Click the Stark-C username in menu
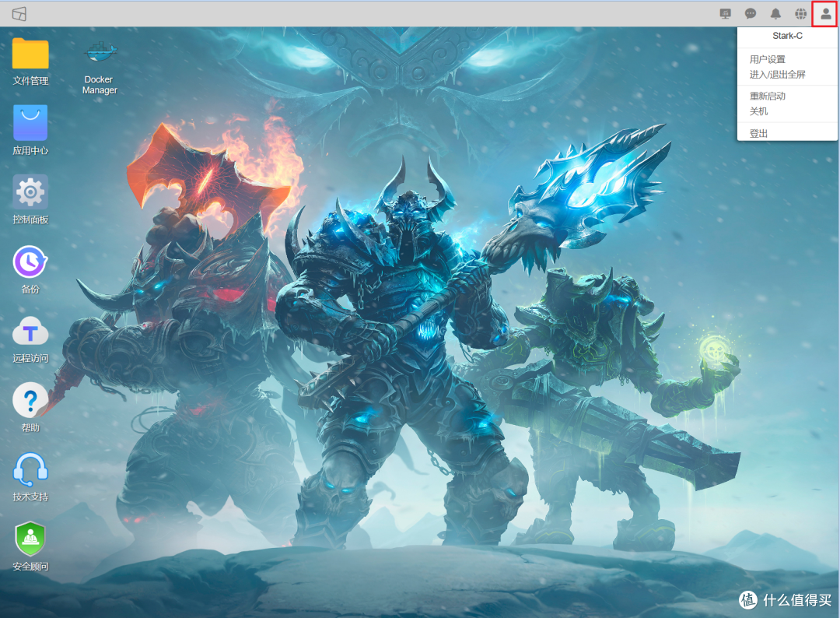This screenshot has height=618, width=840. [787, 36]
